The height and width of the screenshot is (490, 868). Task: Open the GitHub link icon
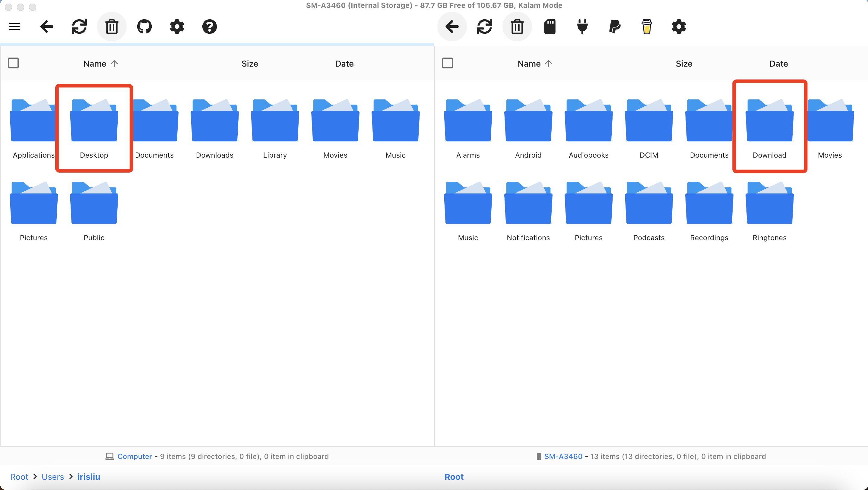(144, 27)
